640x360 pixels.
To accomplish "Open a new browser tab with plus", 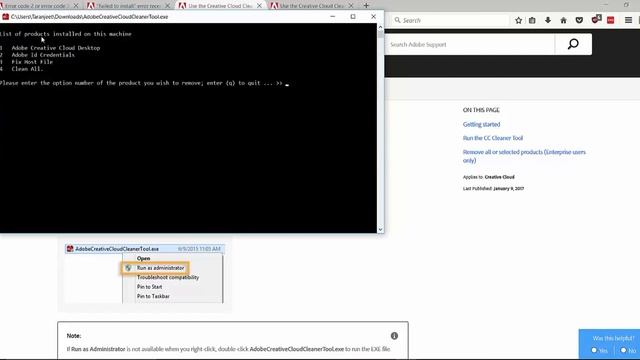I will click(366, 6).
